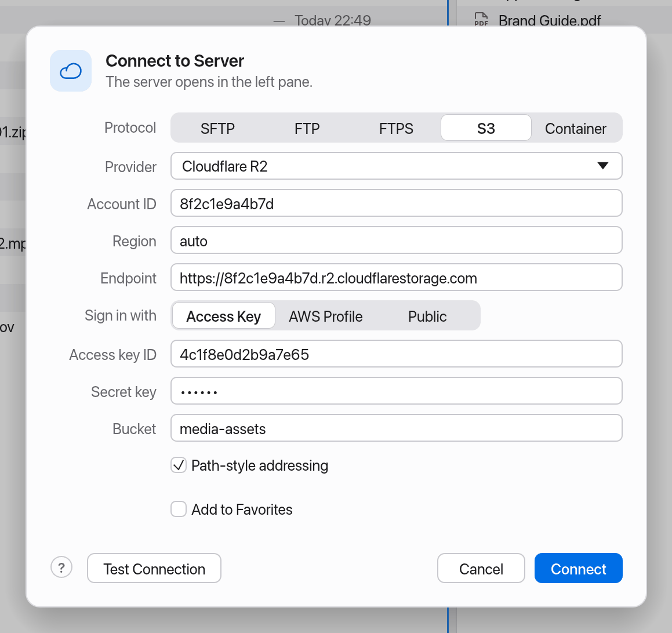Viewport: 672px width, 633px height.
Task: Select Brand Guide.pdf in background pane
Action: (x=550, y=20)
